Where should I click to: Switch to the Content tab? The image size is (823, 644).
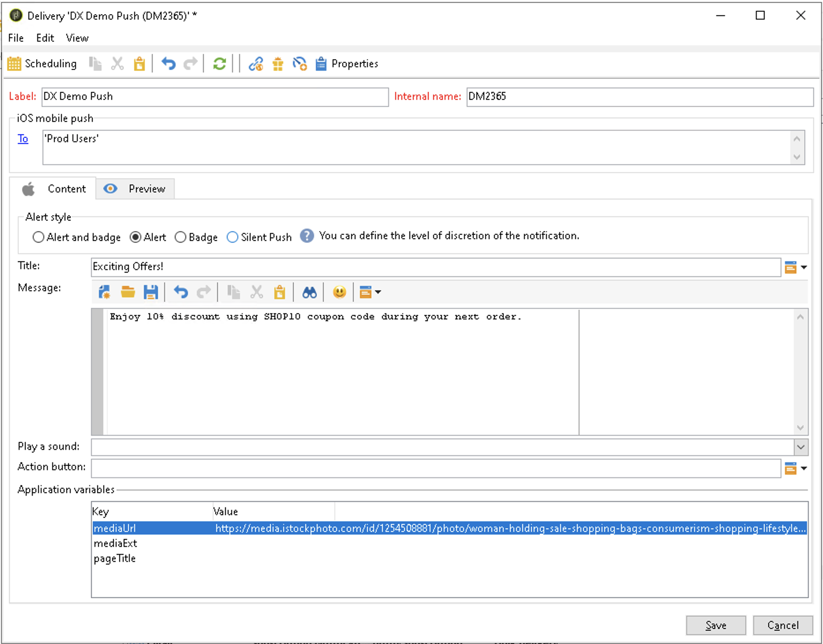53,189
